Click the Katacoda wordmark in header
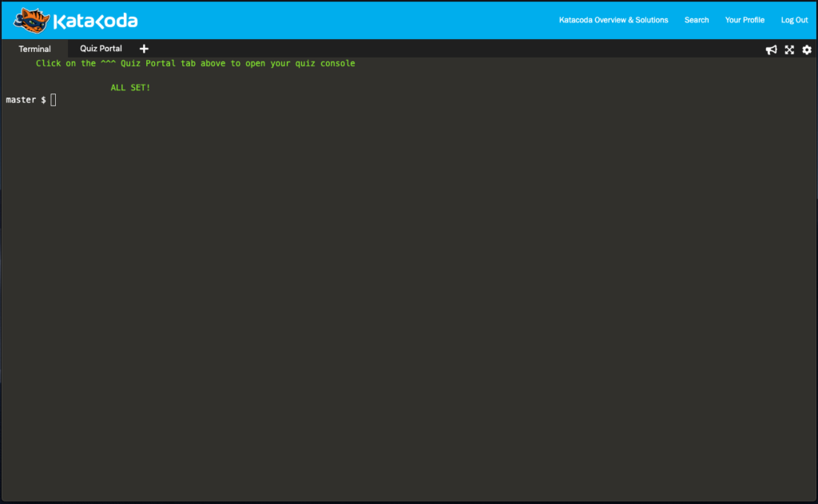Screen dimensions: 818x504 96,21
